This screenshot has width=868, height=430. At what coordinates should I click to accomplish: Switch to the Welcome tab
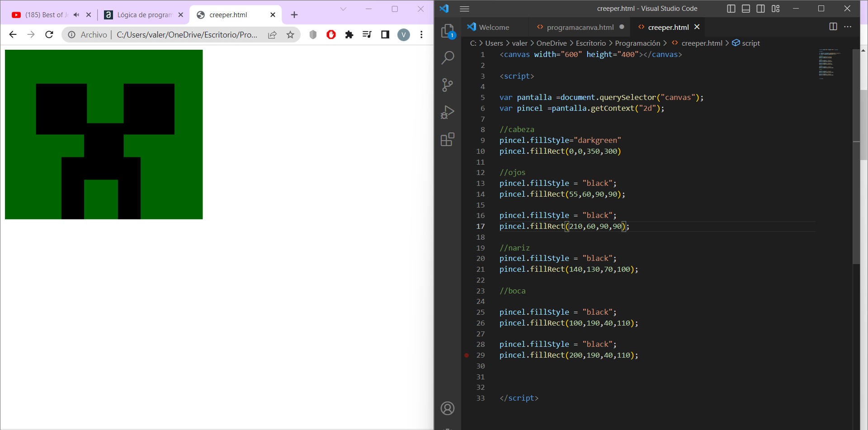(494, 27)
